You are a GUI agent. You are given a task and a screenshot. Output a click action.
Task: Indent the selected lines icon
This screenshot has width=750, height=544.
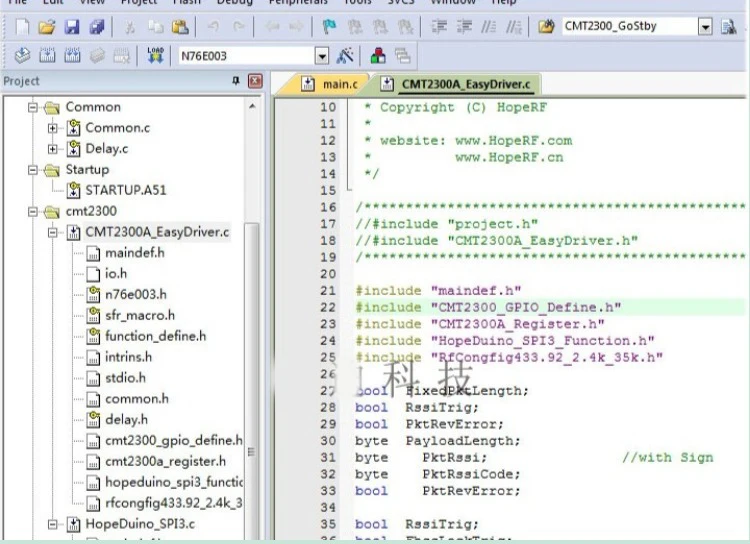pyautogui.click(x=439, y=26)
